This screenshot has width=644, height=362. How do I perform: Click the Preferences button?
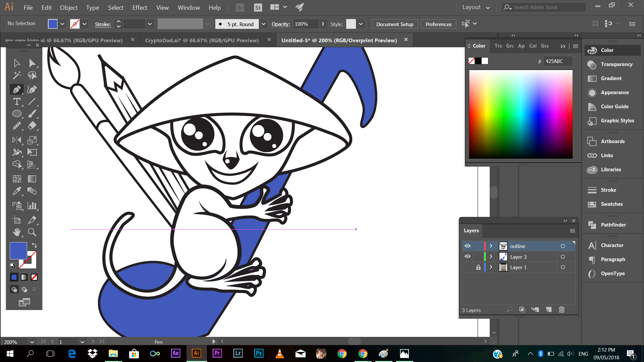pyautogui.click(x=438, y=24)
